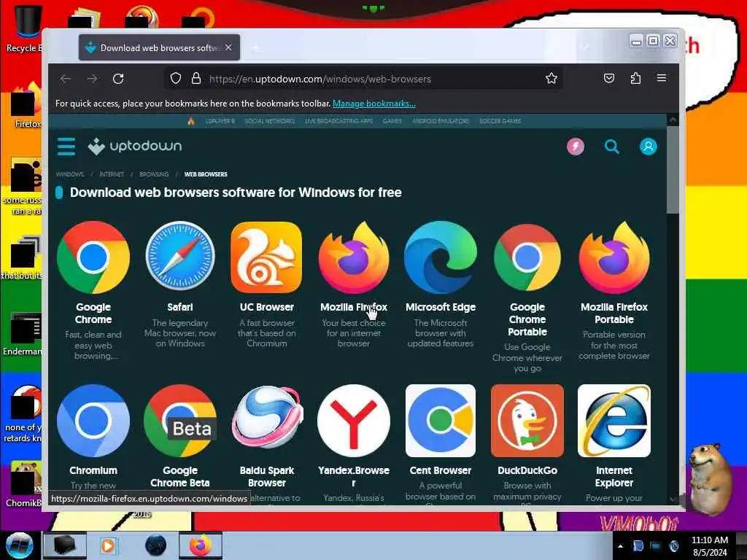Open the Firefox extensions puzzle icon
747x560 pixels.
(x=635, y=79)
